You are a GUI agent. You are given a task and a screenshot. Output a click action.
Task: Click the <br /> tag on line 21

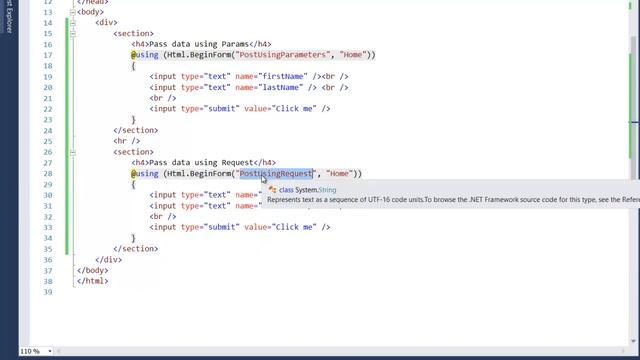(163, 98)
